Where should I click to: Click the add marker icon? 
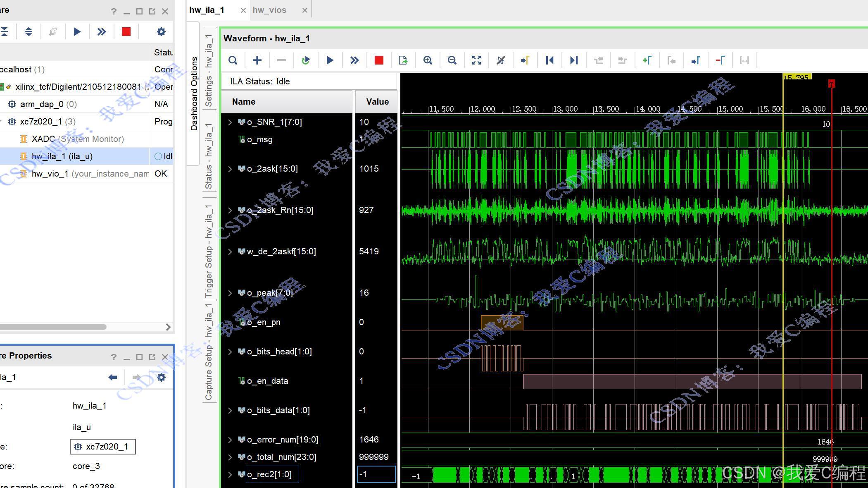(647, 60)
